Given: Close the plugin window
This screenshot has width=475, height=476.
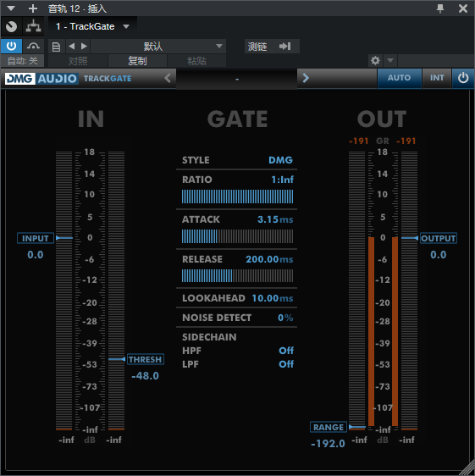Looking at the screenshot, I should coord(463,8).
